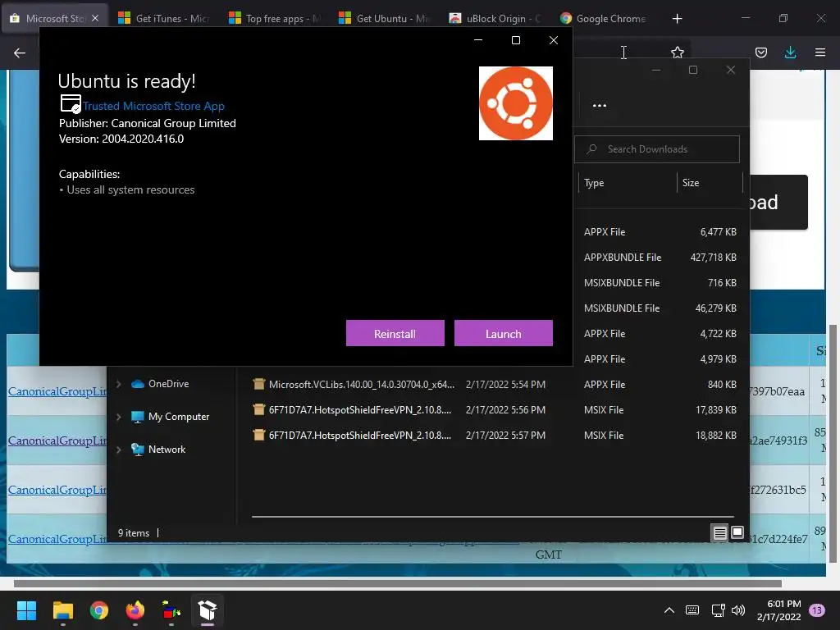Close the Microsoft Store browser tab

tap(95, 18)
